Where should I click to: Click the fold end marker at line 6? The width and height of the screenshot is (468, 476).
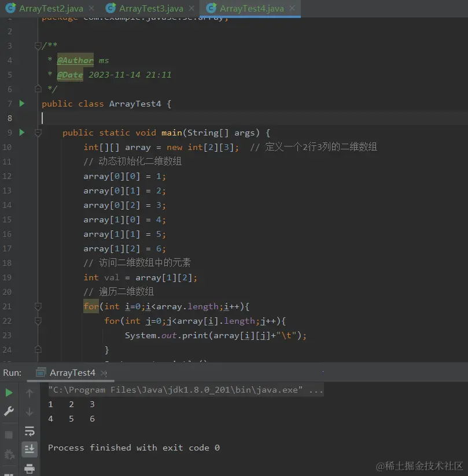(38, 89)
